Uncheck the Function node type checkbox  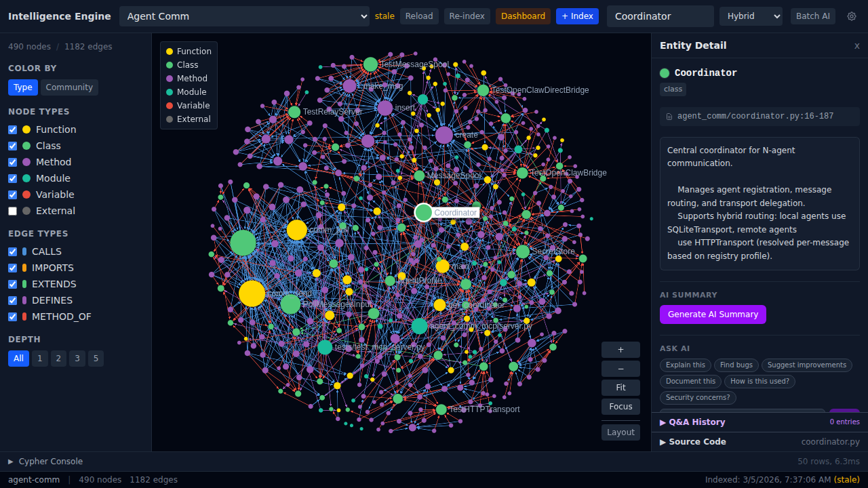pos(13,129)
